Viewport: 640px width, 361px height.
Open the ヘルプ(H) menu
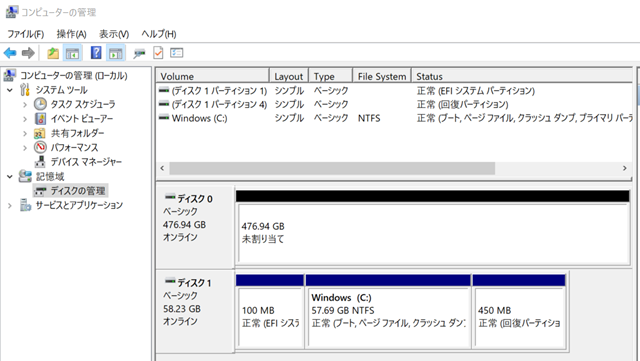coord(159,34)
